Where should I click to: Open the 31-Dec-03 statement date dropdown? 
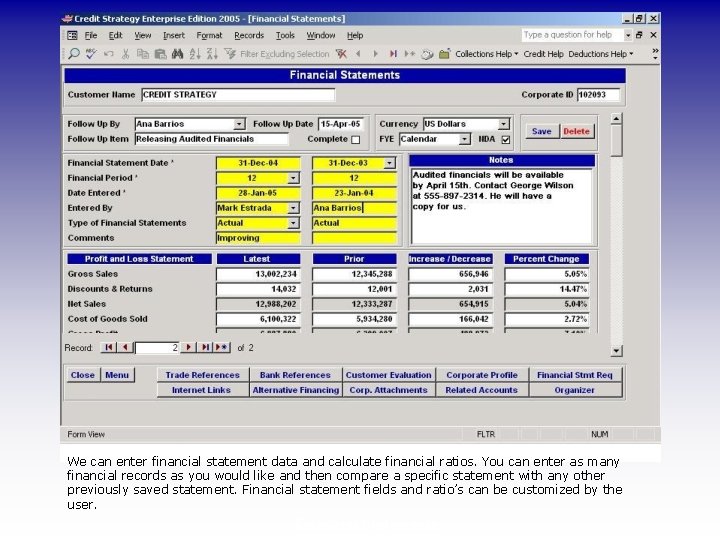(389, 163)
